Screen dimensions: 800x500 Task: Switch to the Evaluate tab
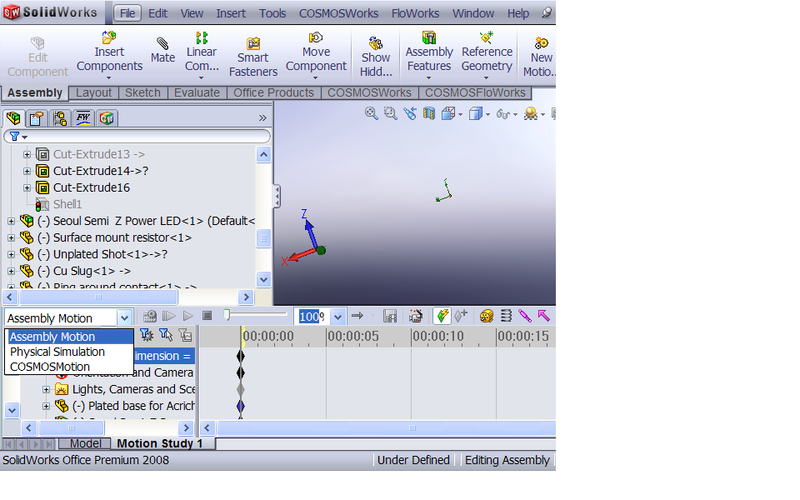tap(197, 93)
